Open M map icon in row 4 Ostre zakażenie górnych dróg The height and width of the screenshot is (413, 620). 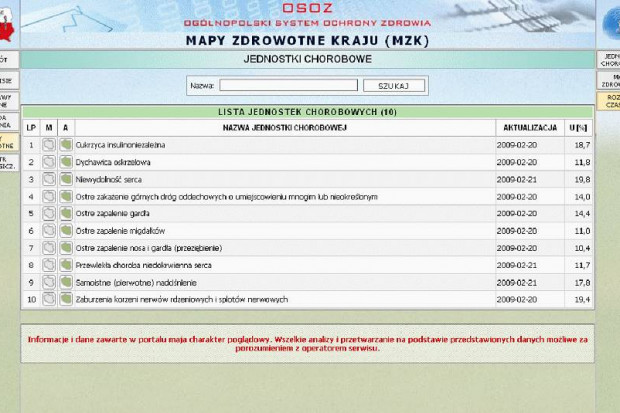(49, 197)
